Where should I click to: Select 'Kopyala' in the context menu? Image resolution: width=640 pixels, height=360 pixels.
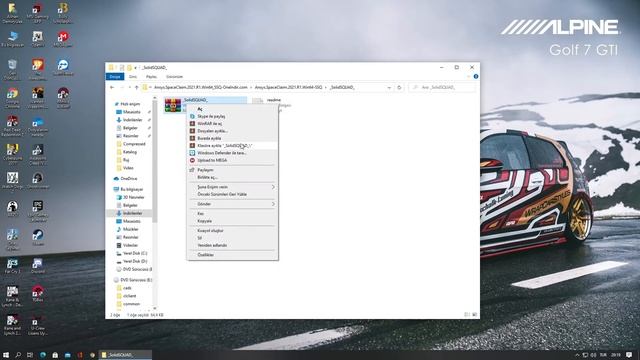(x=233, y=221)
